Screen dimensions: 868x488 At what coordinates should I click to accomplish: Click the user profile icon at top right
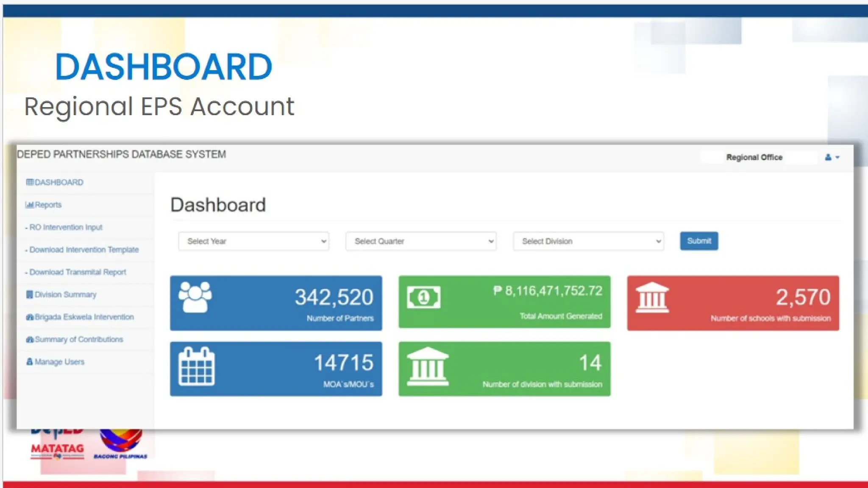(829, 157)
